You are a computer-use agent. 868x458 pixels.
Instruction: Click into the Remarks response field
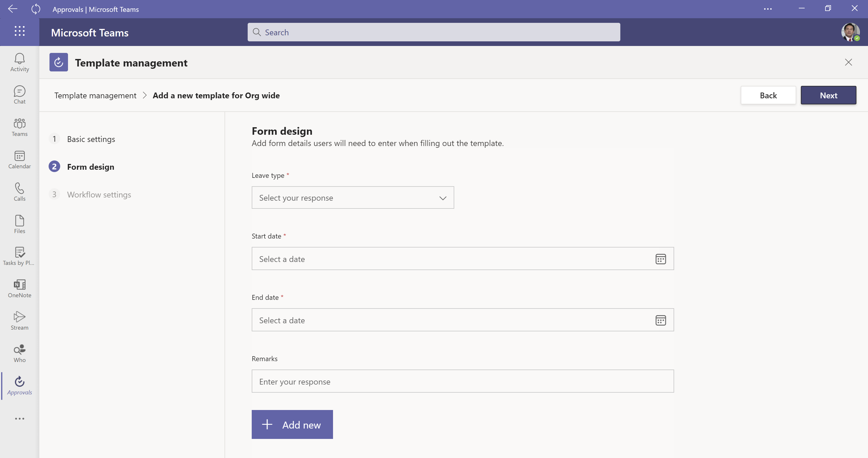click(x=462, y=381)
